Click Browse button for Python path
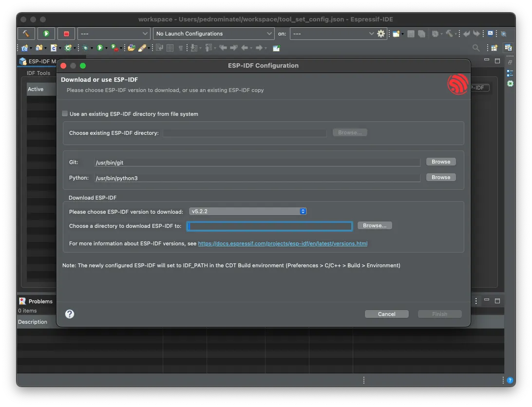This screenshot has width=532, height=407. pyautogui.click(x=441, y=177)
